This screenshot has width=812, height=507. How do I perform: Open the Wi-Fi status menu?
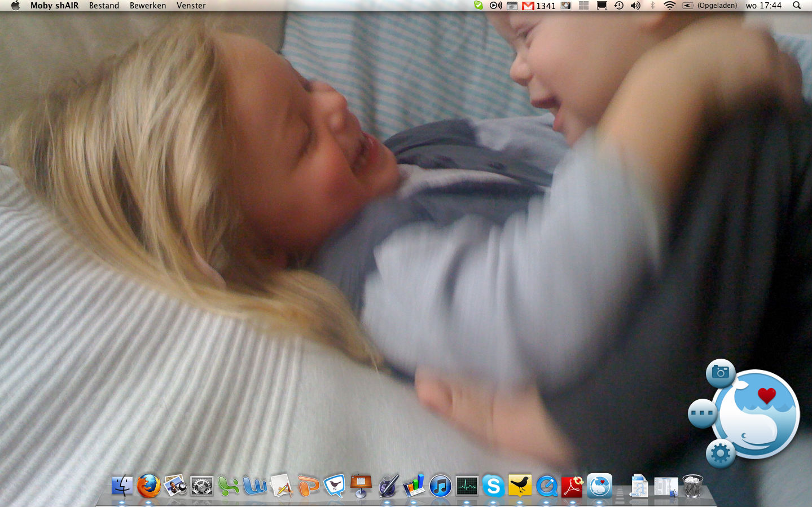pos(669,6)
